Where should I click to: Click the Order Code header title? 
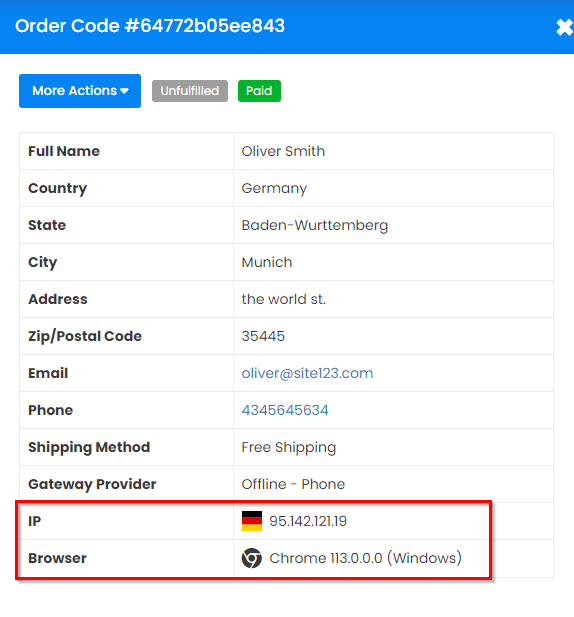point(150,26)
